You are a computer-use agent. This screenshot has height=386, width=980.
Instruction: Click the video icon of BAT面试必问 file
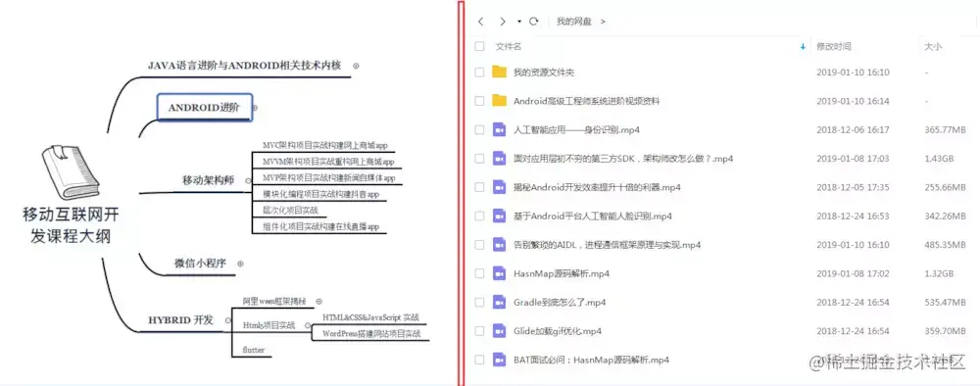[x=499, y=360]
